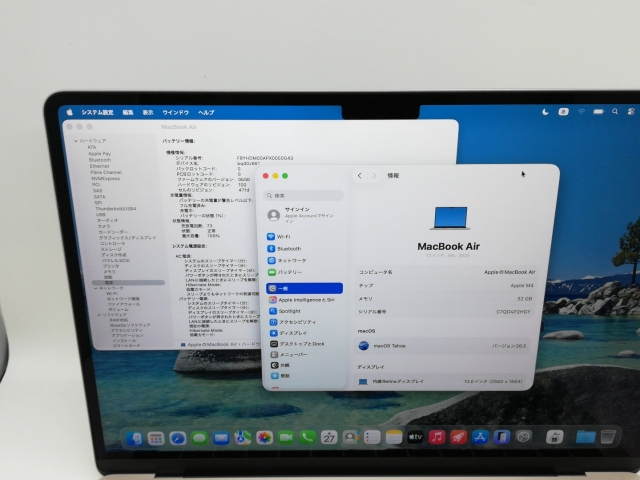Select Fibre Channel in the hardware tree
Viewport: 640px width, 480px height.
point(106,172)
